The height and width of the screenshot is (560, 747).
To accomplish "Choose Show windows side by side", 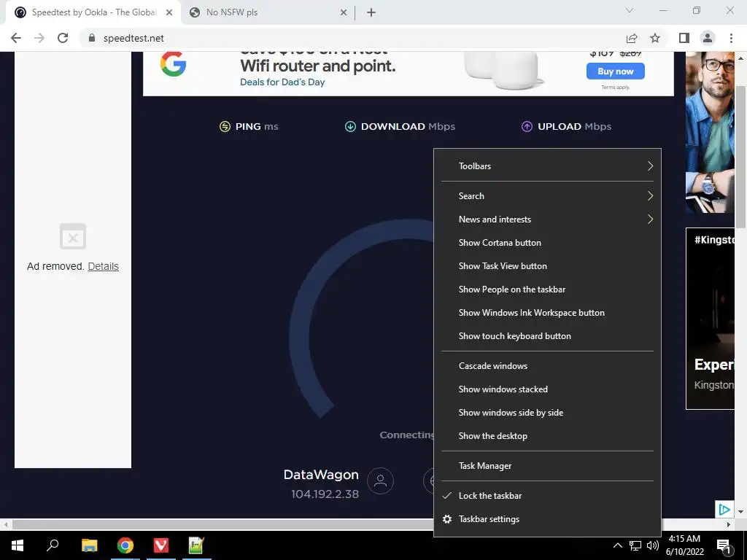I will click(x=547, y=413).
